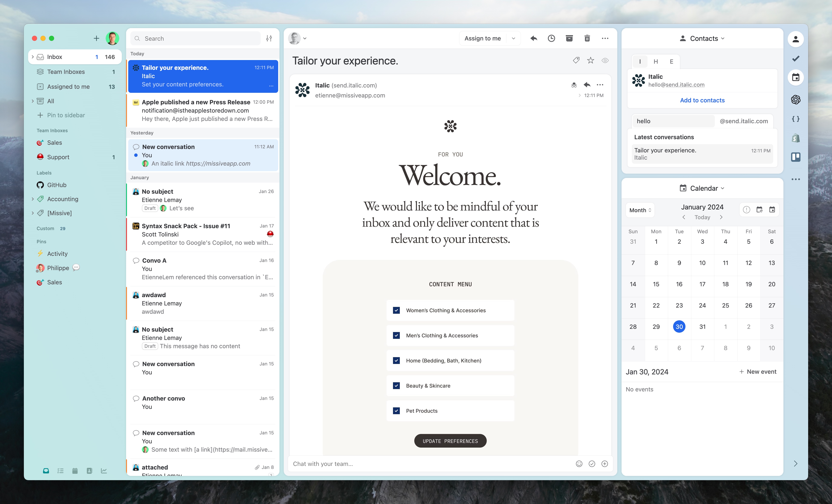This screenshot has width=832, height=504.
Task: Uncheck Women's Clothing & Accessories
Action: pyautogui.click(x=396, y=310)
